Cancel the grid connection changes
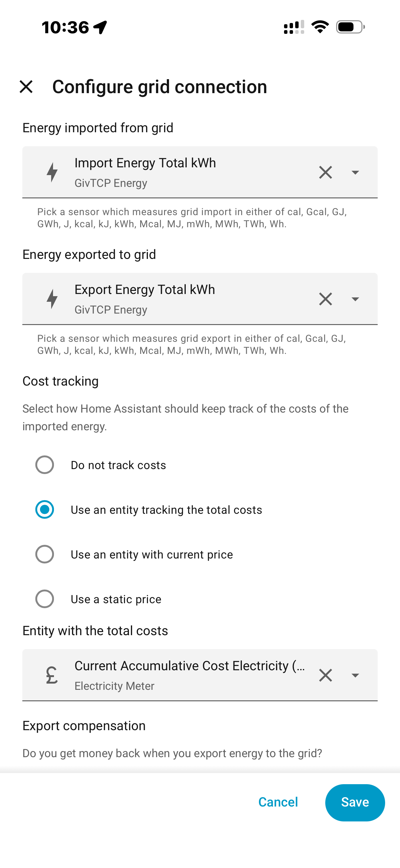This screenshot has width=400, height=868. click(278, 802)
